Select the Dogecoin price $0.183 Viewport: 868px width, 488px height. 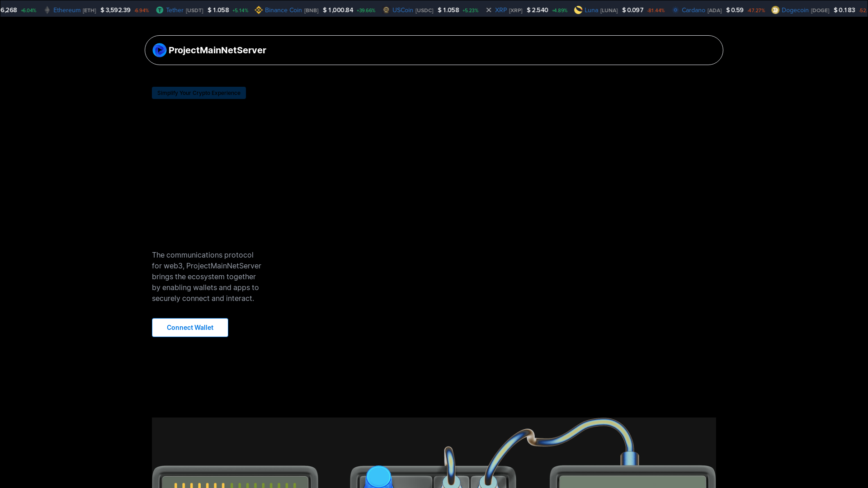[x=844, y=10]
